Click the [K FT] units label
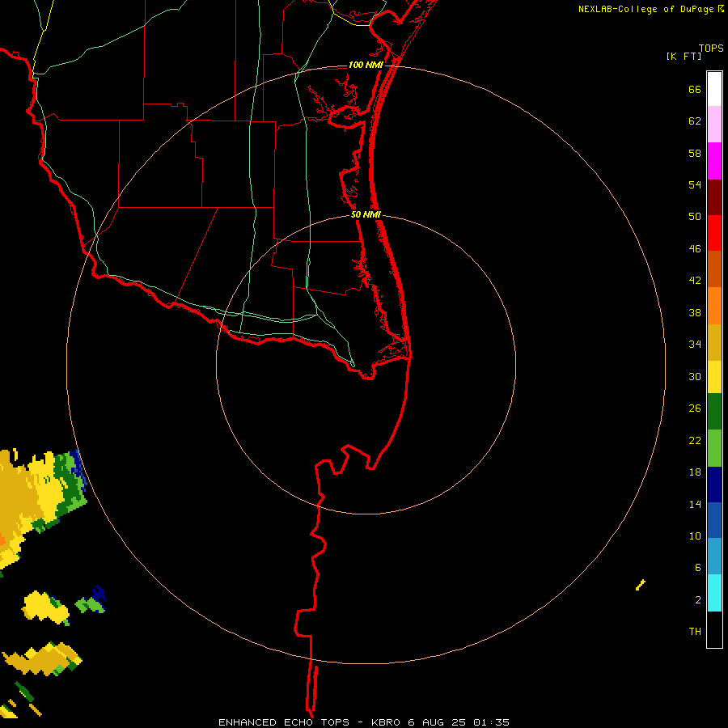 tap(684, 57)
